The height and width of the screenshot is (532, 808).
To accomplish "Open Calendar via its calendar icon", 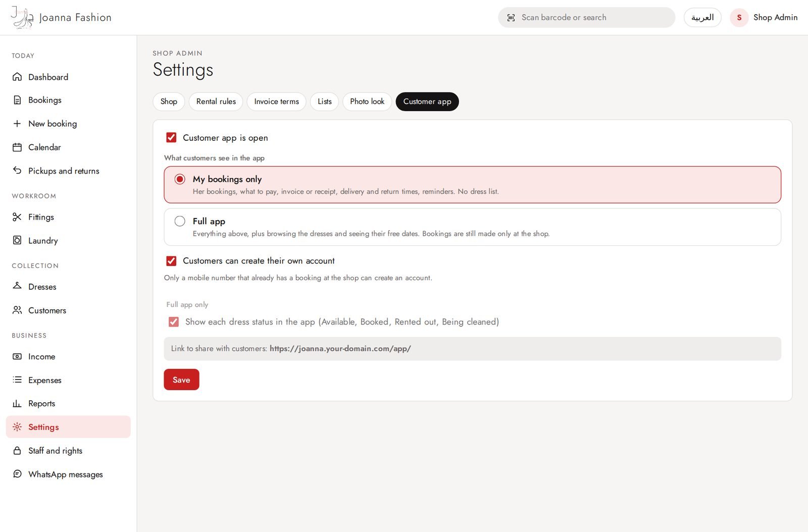I will tap(17, 147).
